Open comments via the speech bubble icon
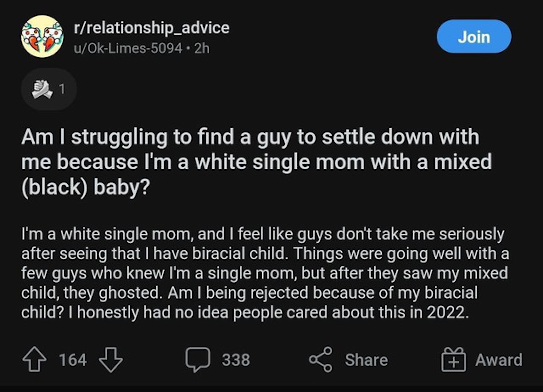The height and width of the screenshot is (392, 543). [x=198, y=359]
